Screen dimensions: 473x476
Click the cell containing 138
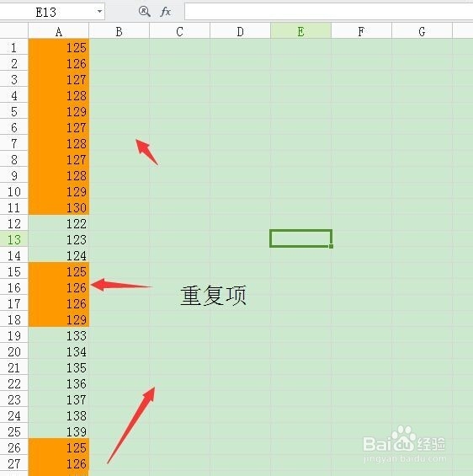59,415
